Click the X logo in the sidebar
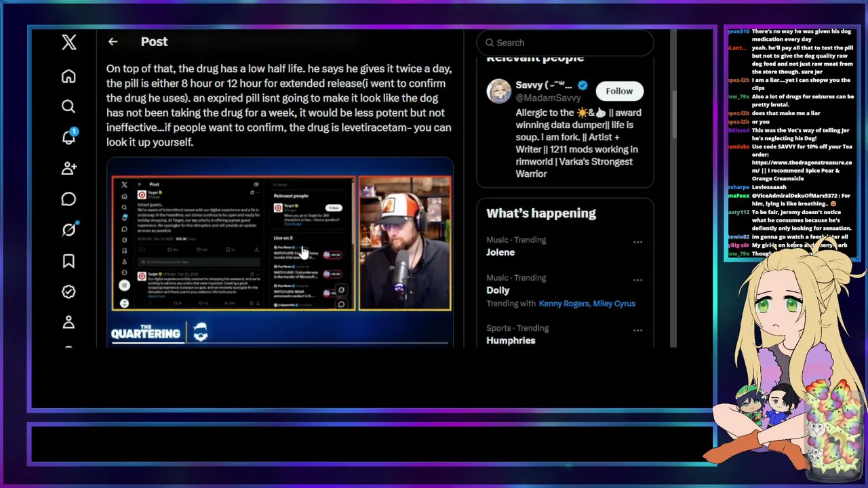The image size is (868, 488). click(68, 42)
